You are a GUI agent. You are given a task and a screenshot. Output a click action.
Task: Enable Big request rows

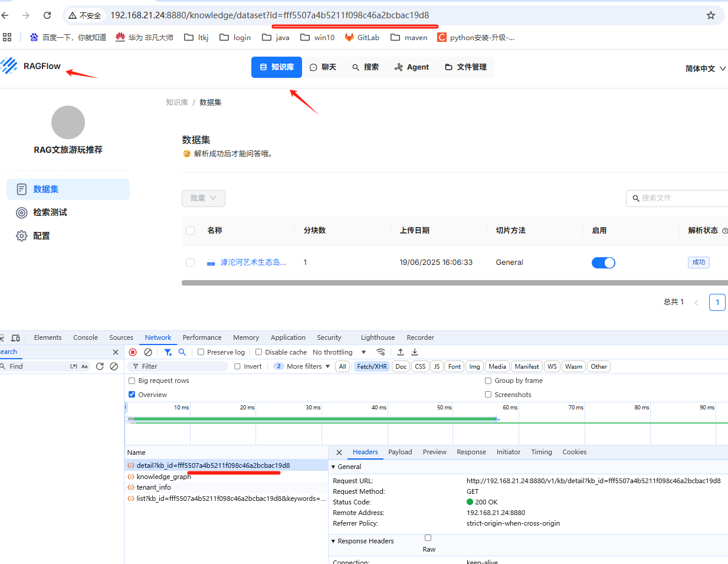click(132, 381)
